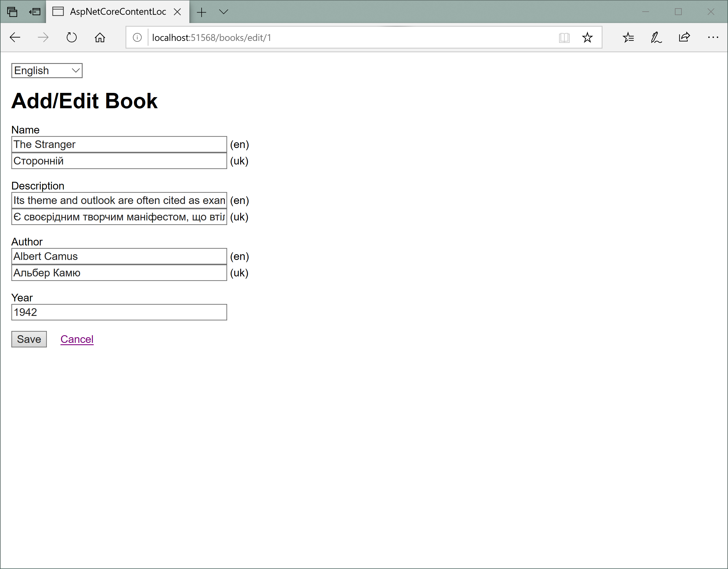Click the Refresh page icon
728x569 pixels.
(71, 37)
